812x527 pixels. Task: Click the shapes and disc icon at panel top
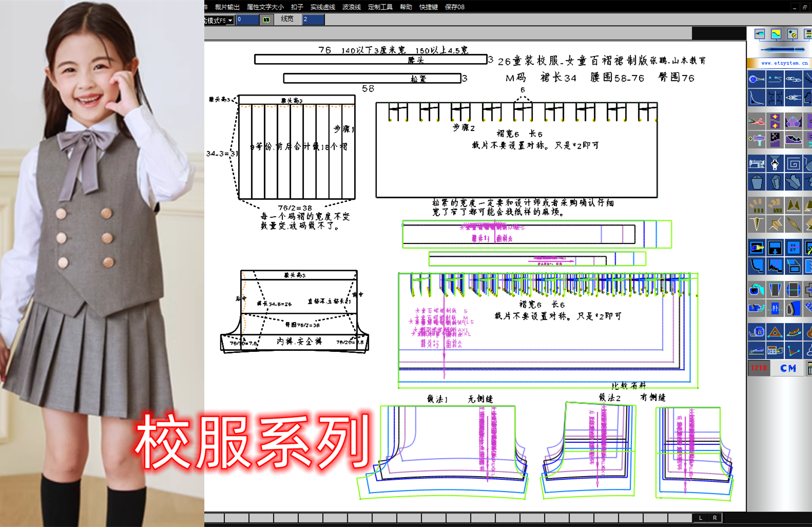pyautogui.click(x=792, y=34)
